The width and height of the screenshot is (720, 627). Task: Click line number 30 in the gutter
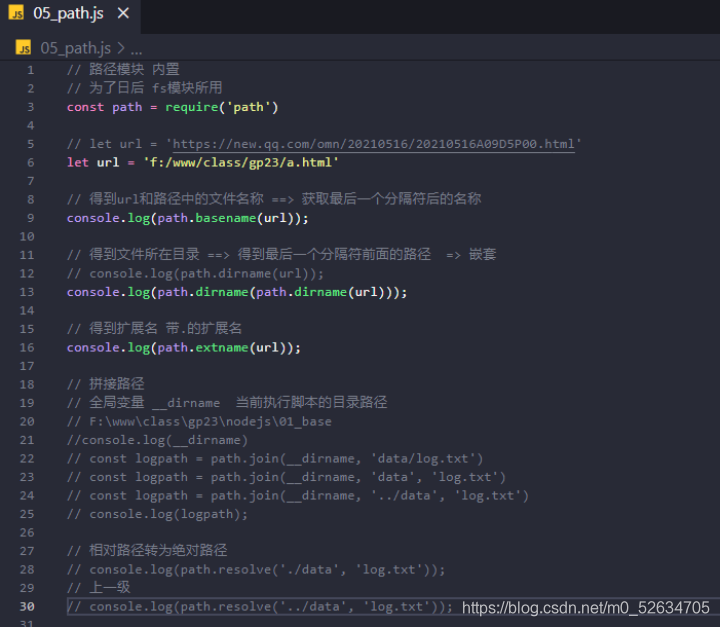(x=27, y=607)
